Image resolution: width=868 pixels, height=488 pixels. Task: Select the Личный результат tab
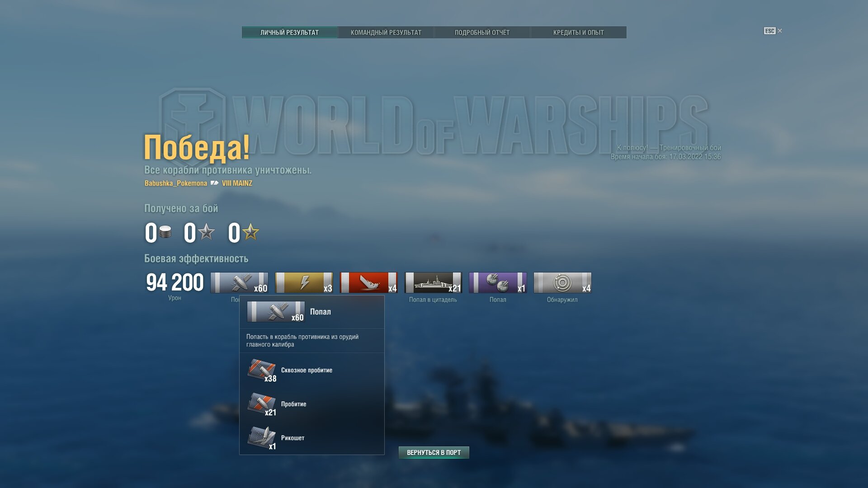click(289, 33)
